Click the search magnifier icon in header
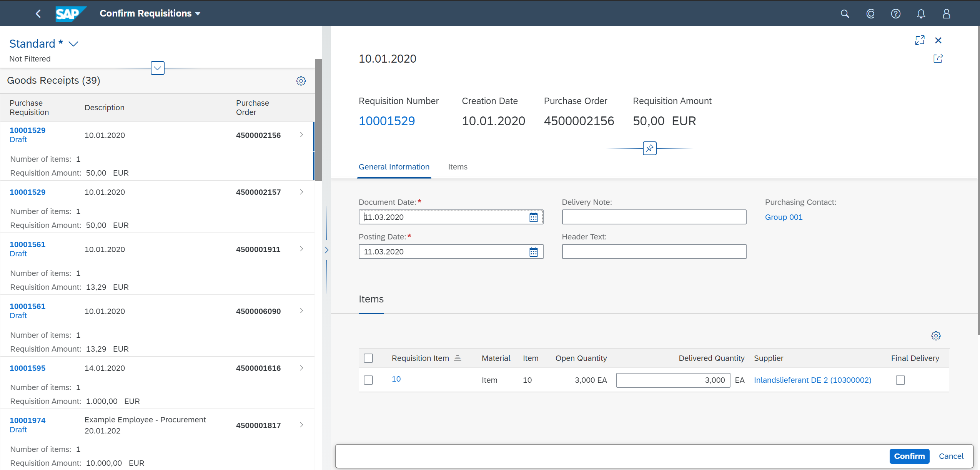This screenshot has width=980, height=470. [845, 14]
